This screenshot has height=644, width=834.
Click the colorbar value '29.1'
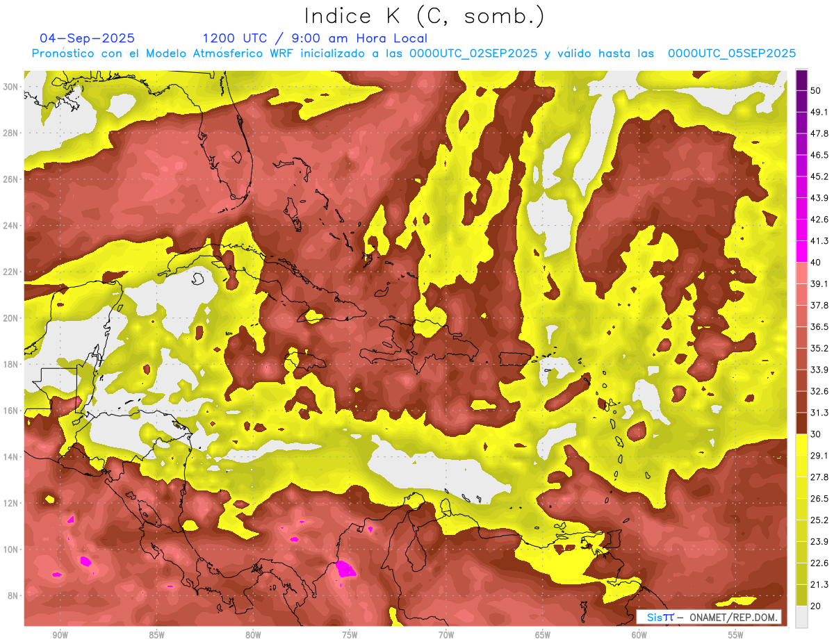(x=819, y=456)
